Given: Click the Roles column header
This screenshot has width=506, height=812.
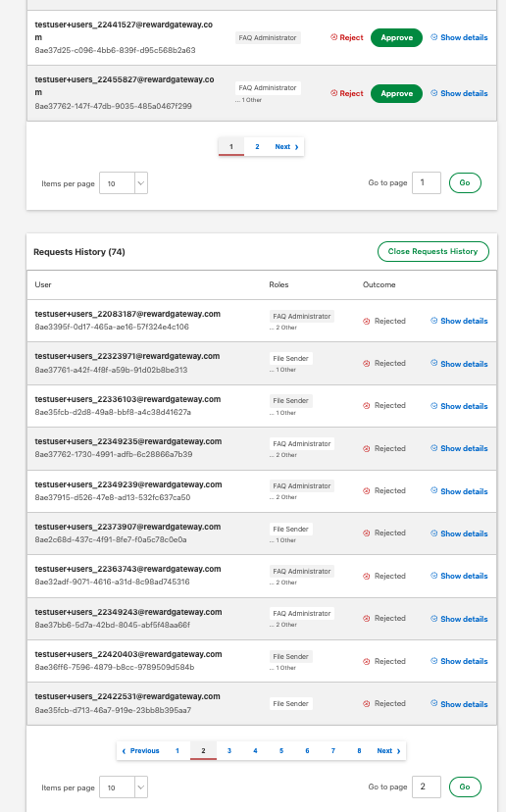Looking at the screenshot, I should pyautogui.click(x=278, y=284).
